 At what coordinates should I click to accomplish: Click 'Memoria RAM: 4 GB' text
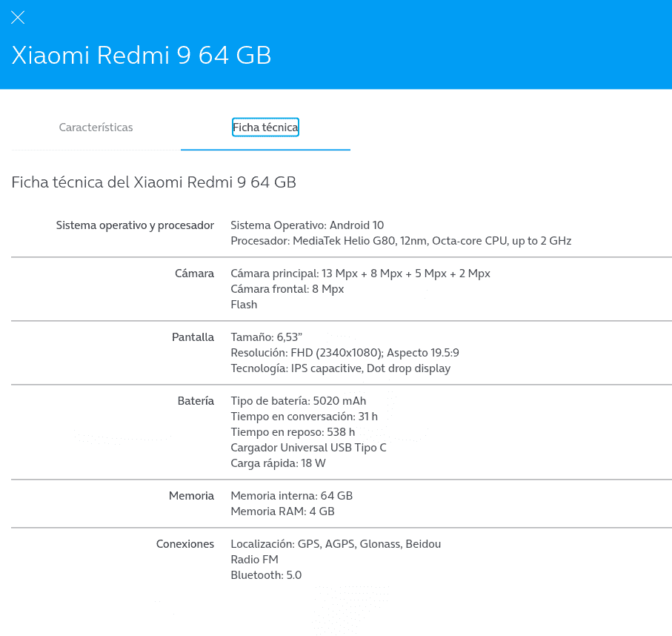tap(282, 511)
